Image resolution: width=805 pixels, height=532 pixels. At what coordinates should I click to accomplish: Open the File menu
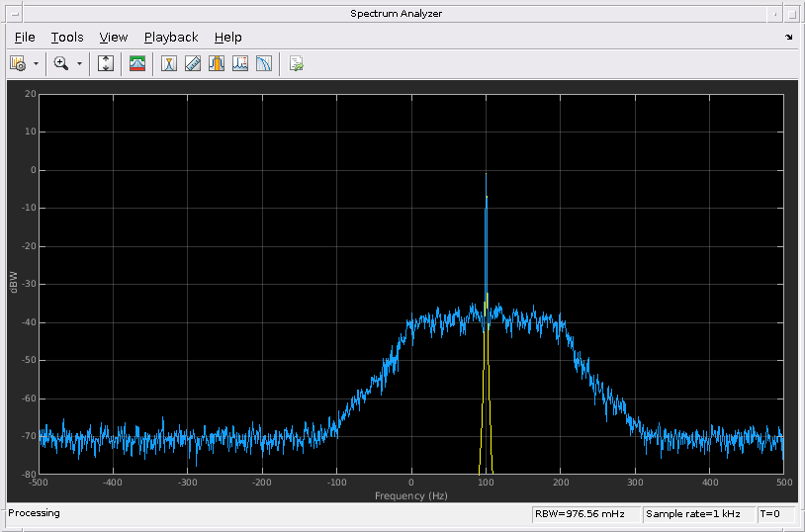click(x=25, y=38)
